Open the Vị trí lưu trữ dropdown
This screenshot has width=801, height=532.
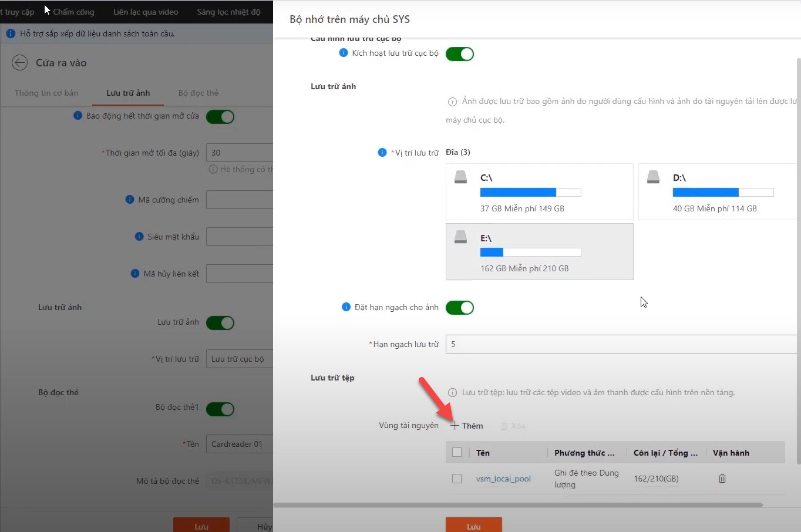coord(239,359)
